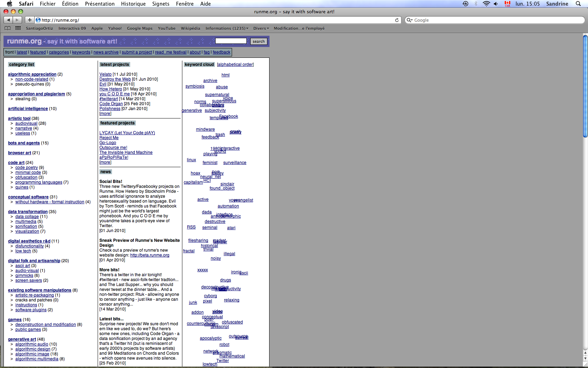Open the volume control in the menu bar
Viewport: 588px width, 368px height.
coord(496,4)
